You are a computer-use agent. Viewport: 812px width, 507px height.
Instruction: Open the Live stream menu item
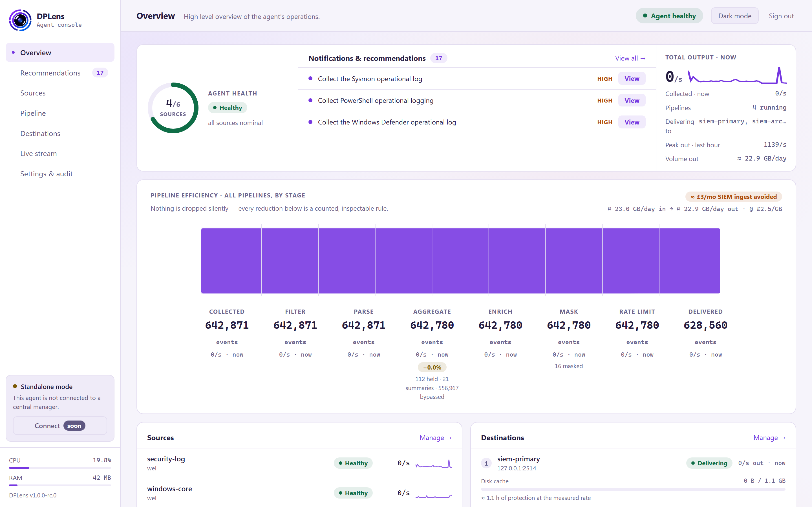click(39, 154)
